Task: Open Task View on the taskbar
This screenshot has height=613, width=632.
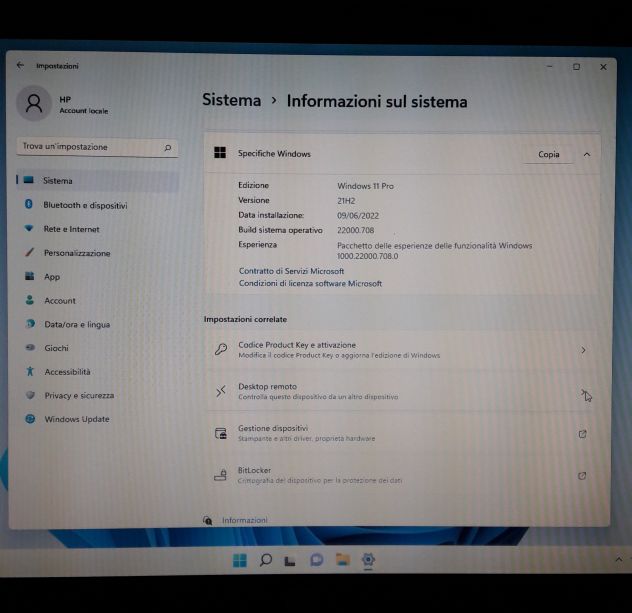Action: 290,561
